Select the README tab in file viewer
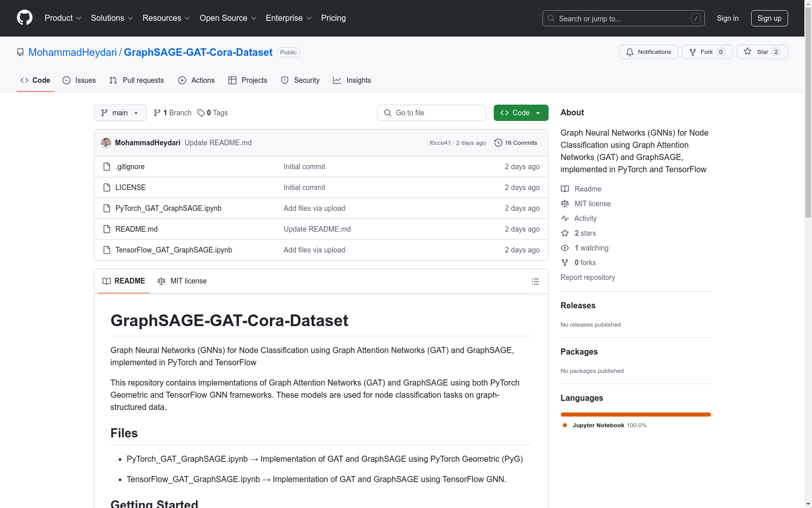The width and height of the screenshot is (812, 508). 124,281
